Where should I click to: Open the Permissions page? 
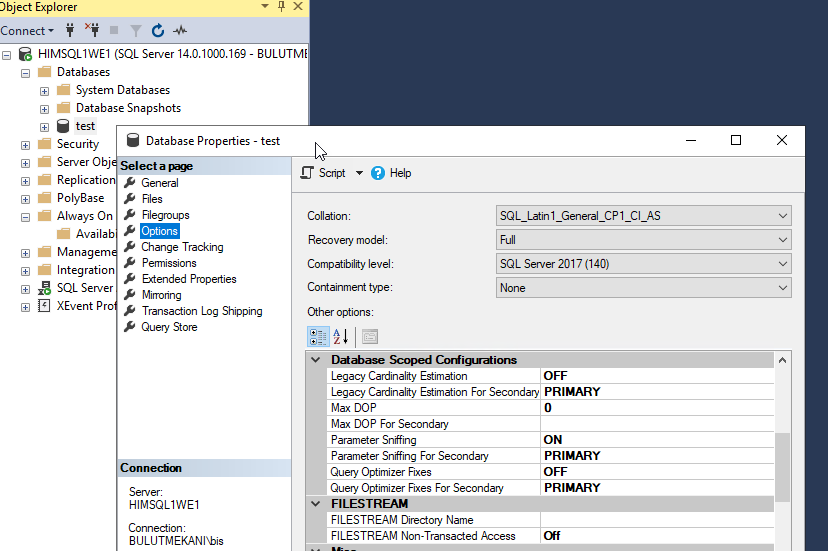tap(169, 263)
